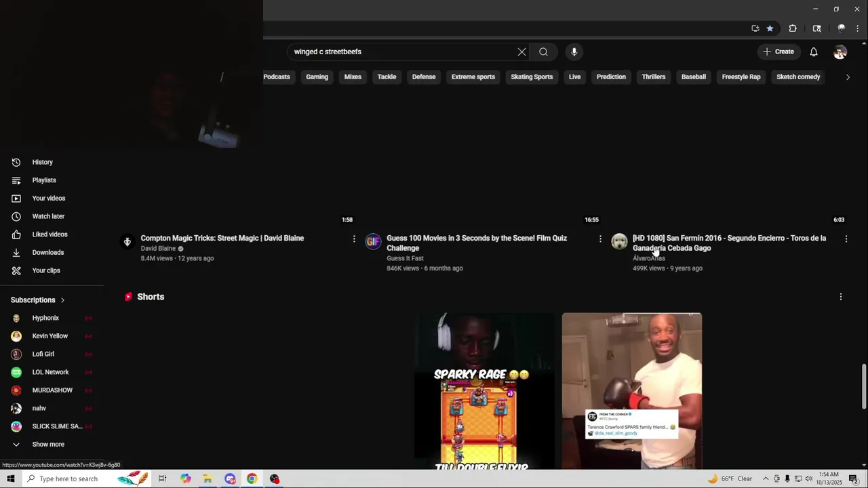Click the install app icon in address bar
This screenshot has height=488, width=868.
pos(755,28)
